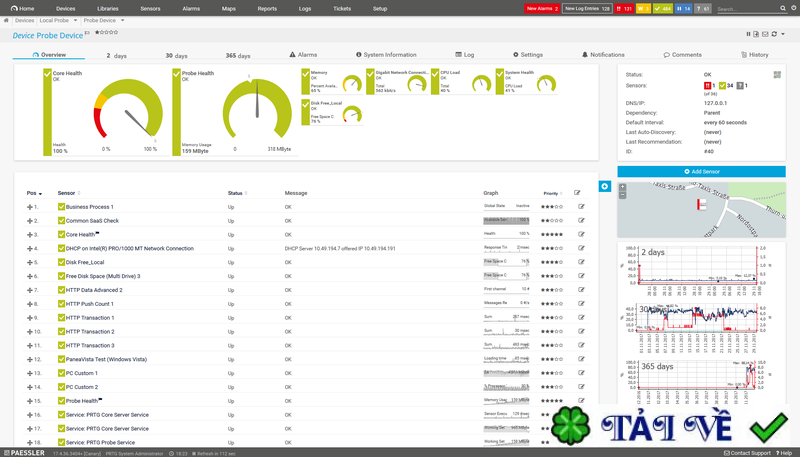800x457 pixels.
Task: Open the device toolbar caret dropdown
Action: (783, 34)
